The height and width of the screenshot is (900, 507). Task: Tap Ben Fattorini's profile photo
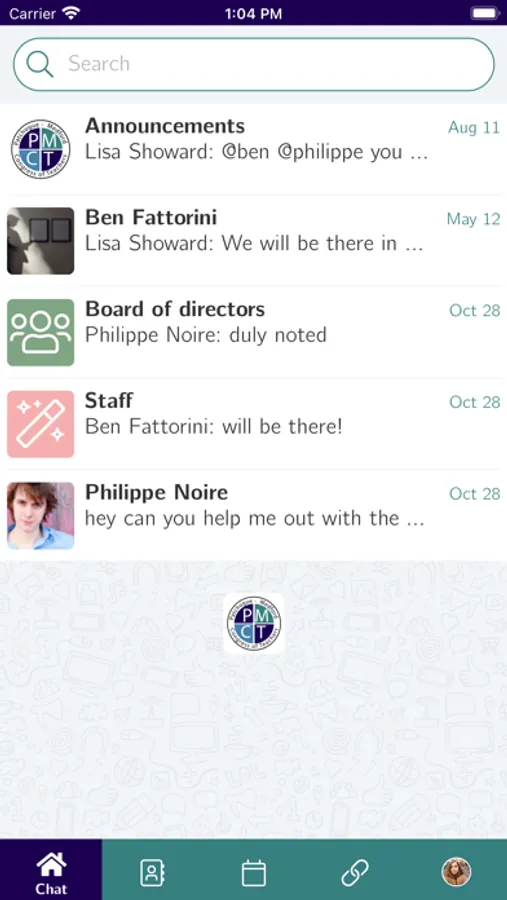click(40, 241)
